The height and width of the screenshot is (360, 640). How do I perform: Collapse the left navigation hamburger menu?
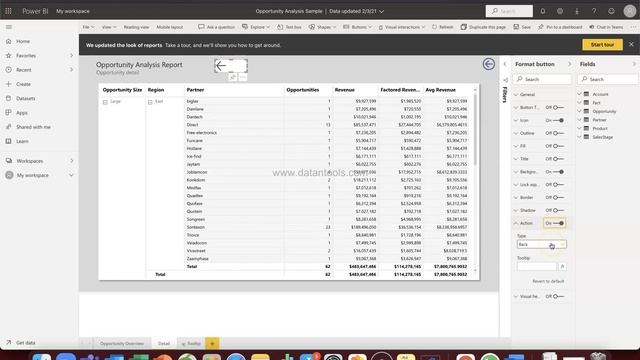click(9, 27)
